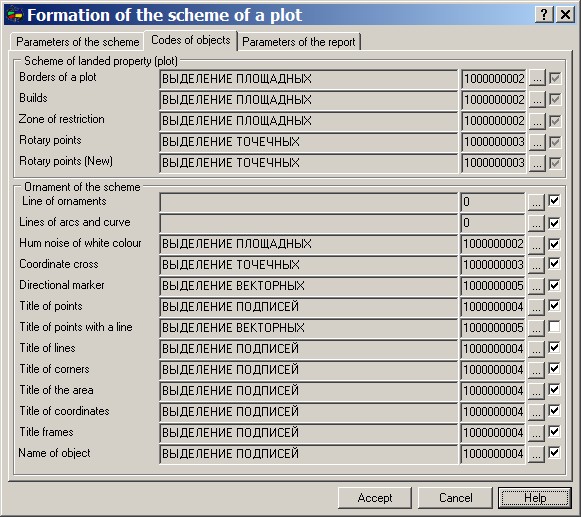
Task: Select the Codes of objects tab
Action: coord(190,40)
